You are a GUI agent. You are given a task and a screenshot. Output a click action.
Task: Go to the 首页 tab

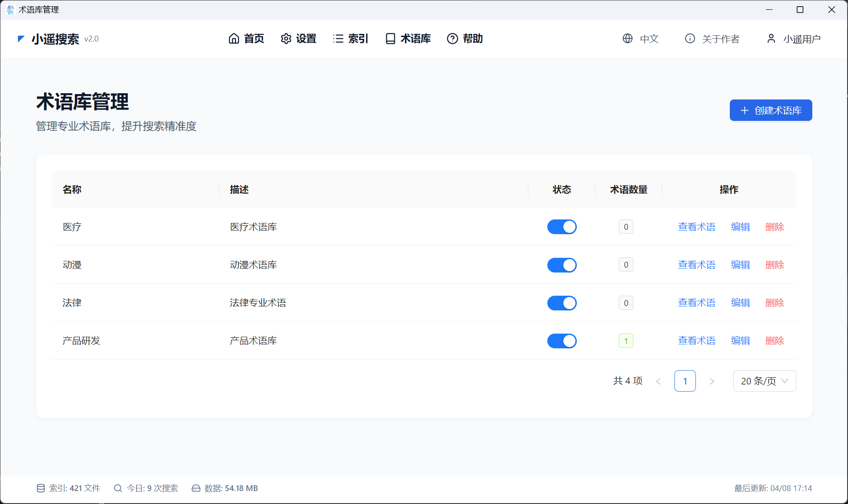point(246,39)
